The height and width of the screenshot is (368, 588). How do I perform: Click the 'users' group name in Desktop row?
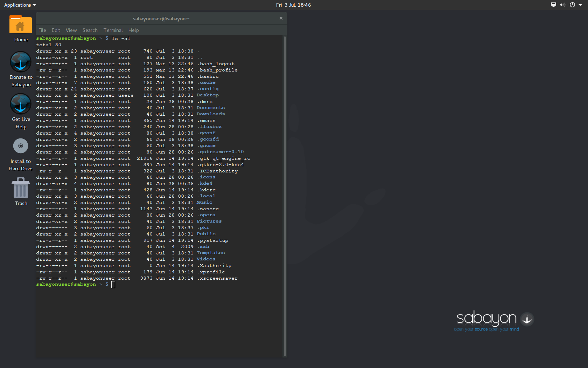126,95
